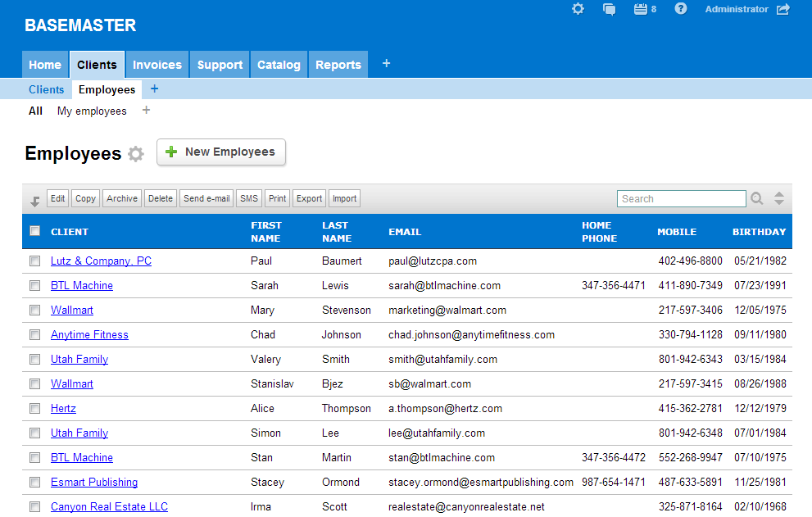
Task: Check the box for Simon Lee row
Action: tap(34, 433)
